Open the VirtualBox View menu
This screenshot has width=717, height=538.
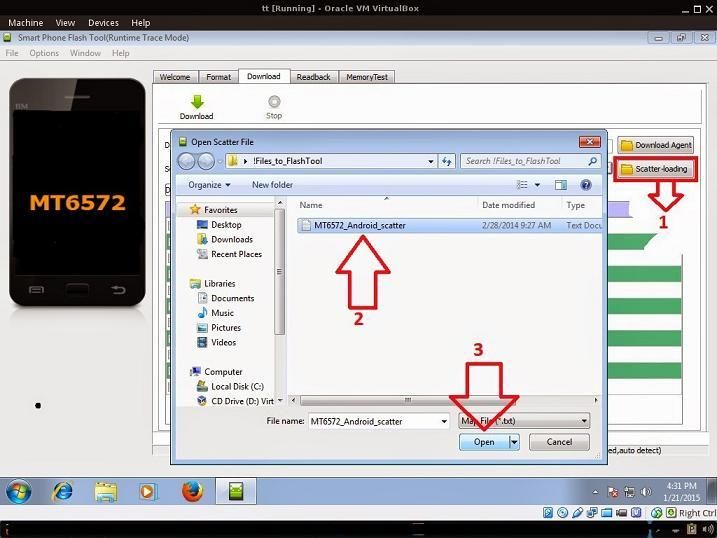pos(65,22)
